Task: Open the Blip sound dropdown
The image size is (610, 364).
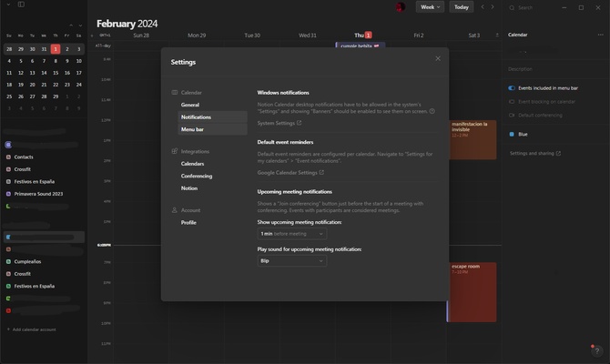Action: (x=291, y=261)
